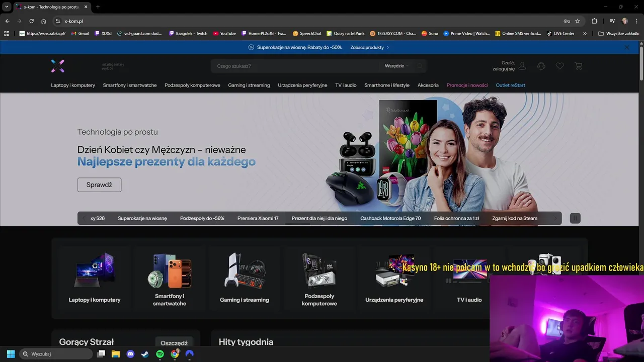Reload the page in Chrome

31,21
